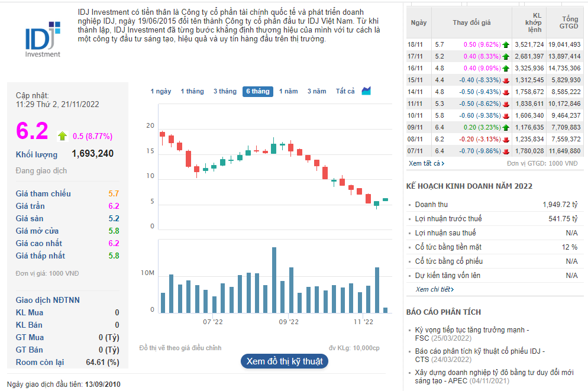Select the 1 tháng chart range

coord(192,91)
